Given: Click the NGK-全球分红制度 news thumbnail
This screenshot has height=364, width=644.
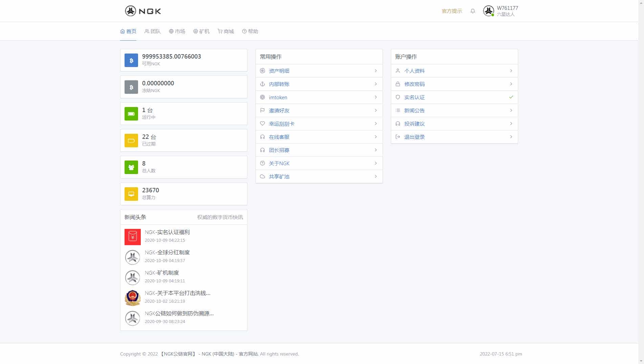Looking at the screenshot, I should pyautogui.click(x=133, y=257).
